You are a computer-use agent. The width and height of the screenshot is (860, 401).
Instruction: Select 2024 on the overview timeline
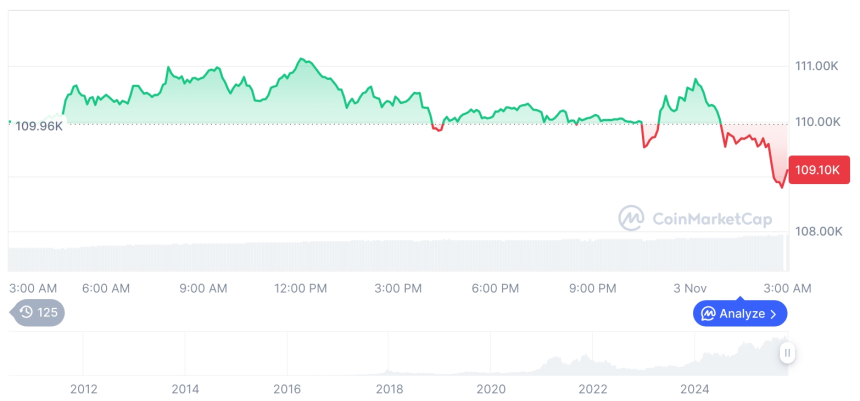coord(695,388)
